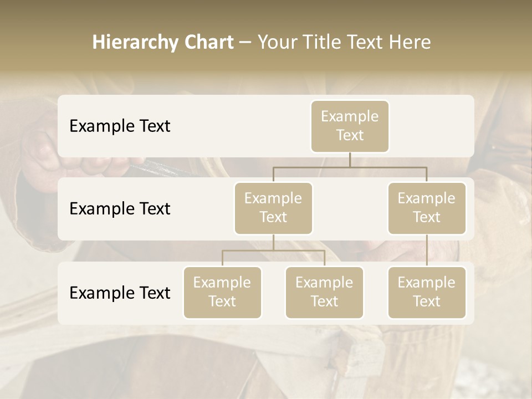Viewport: 532px width, 399px height.
Task: Click the top row Example Text label
Action: [119, 126]
